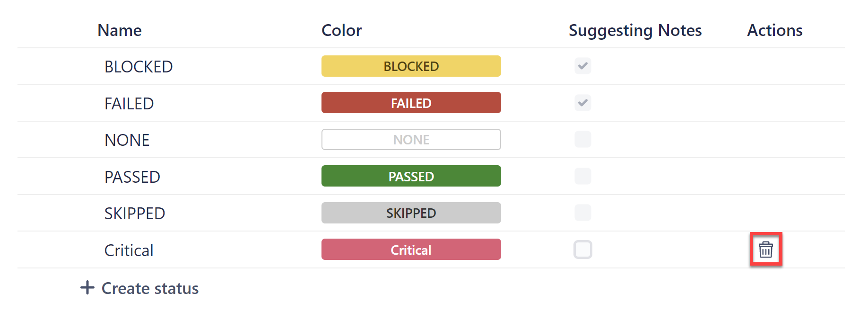Image resolution: width=868 pixels, height=312 pixels.
Task: Select the BLOCKED status name
Action: coord(138,66)
